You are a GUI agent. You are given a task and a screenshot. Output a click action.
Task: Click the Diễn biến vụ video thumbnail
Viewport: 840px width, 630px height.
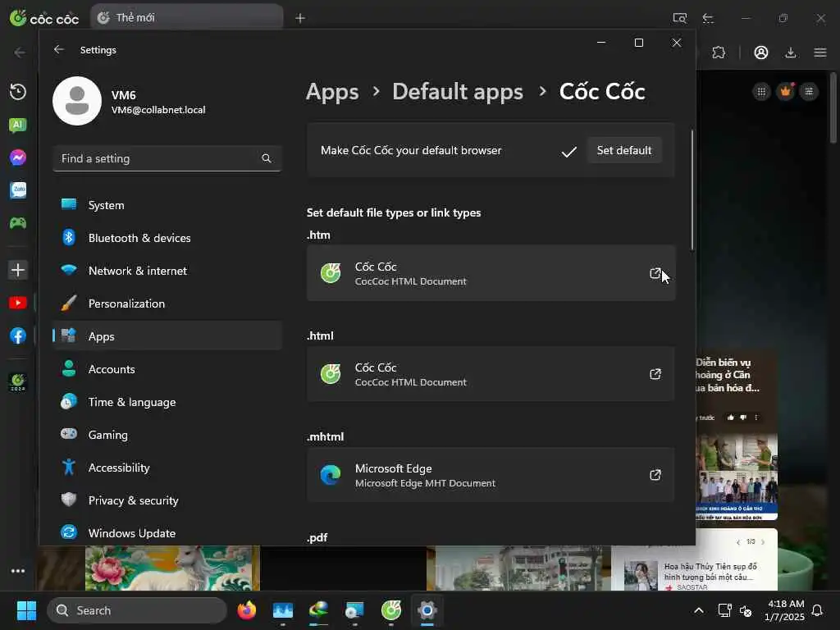point(737,477)
